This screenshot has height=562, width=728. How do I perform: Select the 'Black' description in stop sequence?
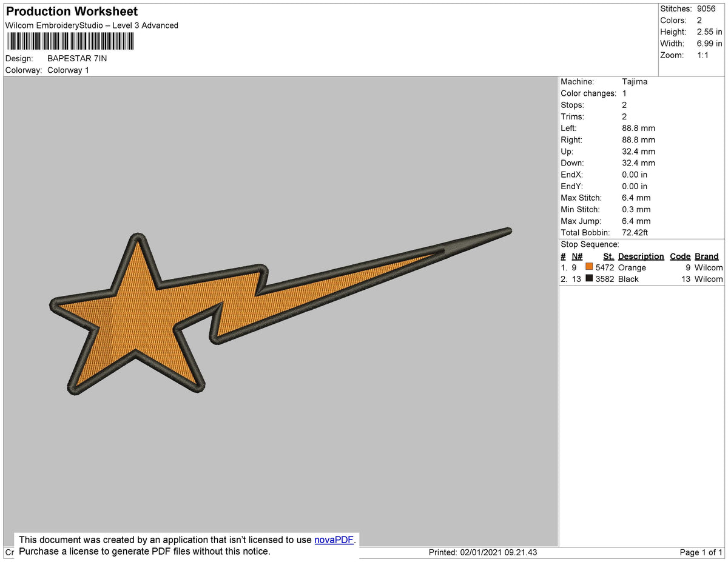pos(629,279)
